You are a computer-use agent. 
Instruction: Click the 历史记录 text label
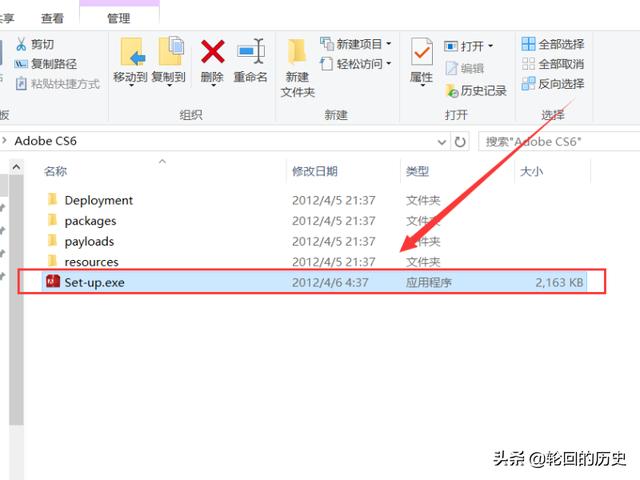click(484, 91)
